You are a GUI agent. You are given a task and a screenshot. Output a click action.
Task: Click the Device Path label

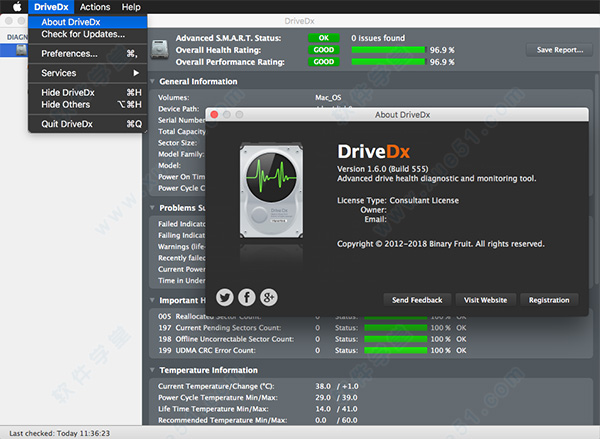click(x=178, y=109)
